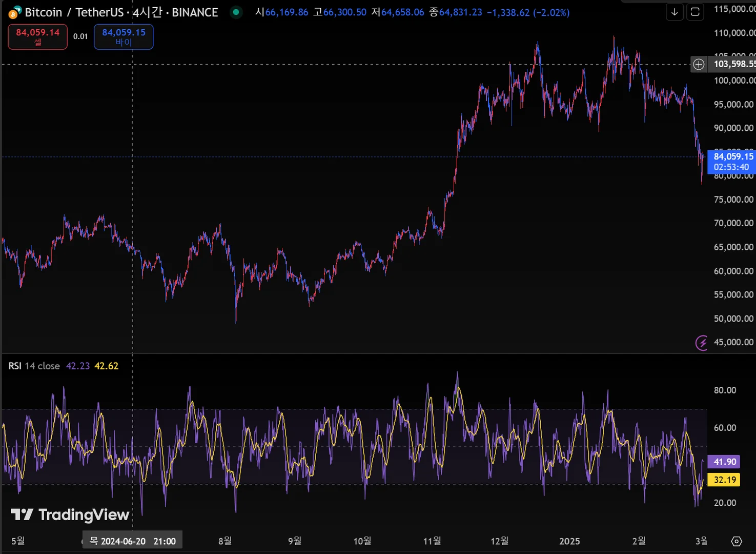Click the 55,000.00 price axis label
The image size is (756, 554).
click(734, 294)
